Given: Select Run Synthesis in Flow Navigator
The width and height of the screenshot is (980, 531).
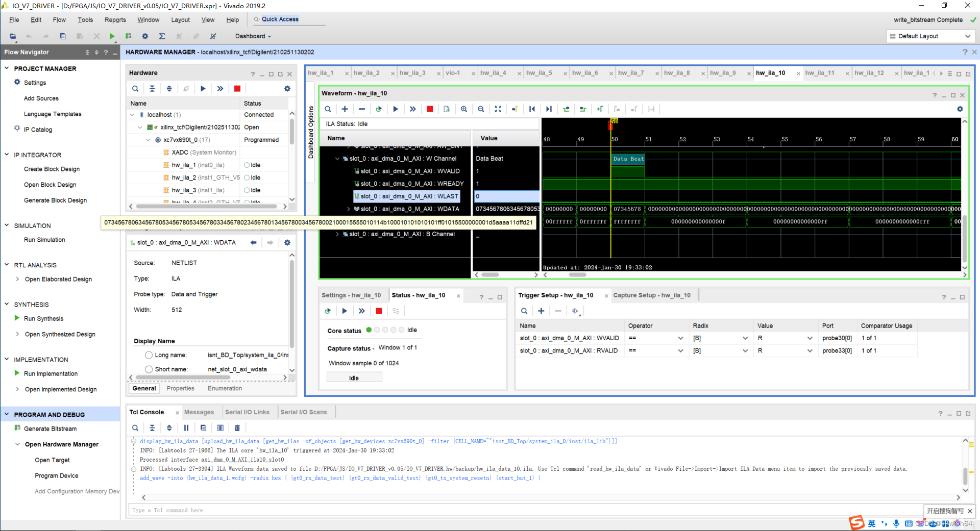Looking at the screenshot, I should [x=43, y=318].
